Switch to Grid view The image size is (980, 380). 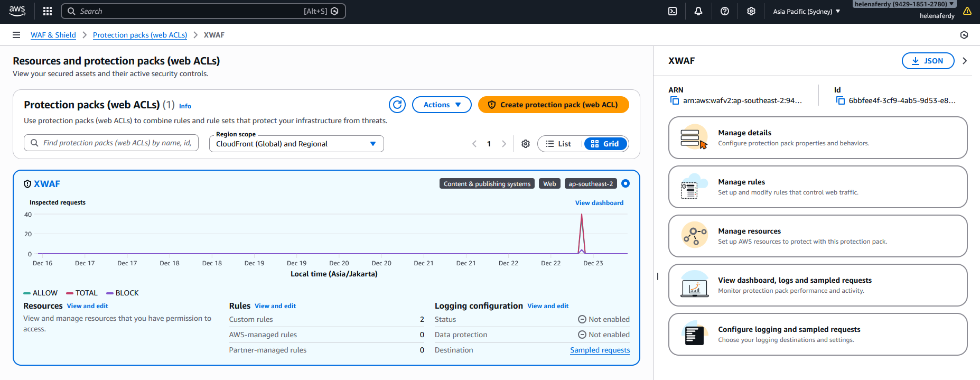pyautogui.click(x=605, y=144)
